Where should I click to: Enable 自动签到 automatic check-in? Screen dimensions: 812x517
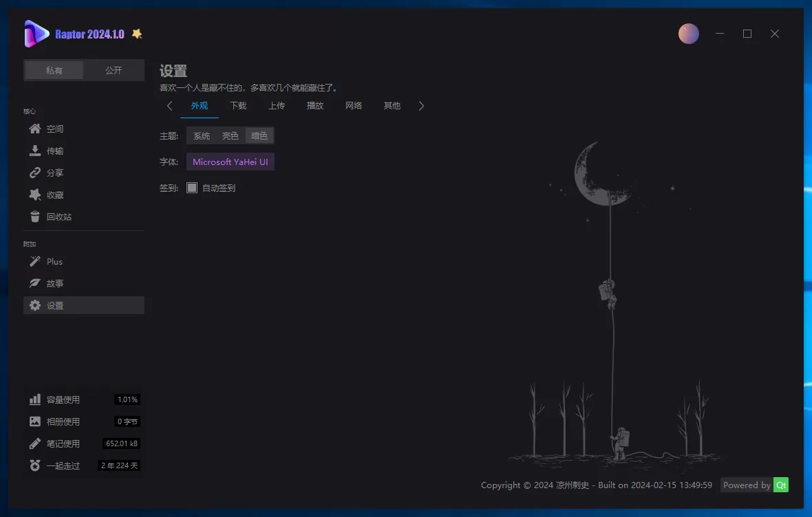[x=192, y=187]
